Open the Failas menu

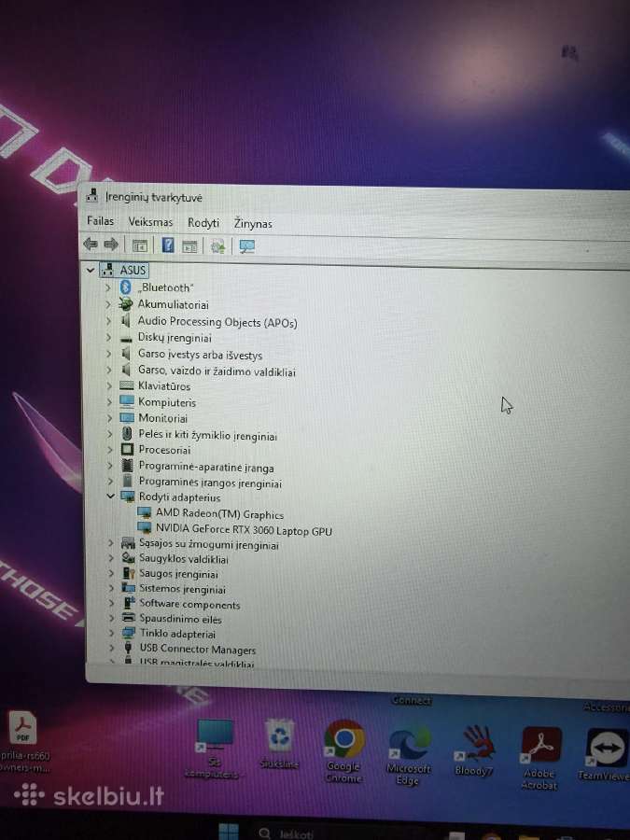pos(100,220)
